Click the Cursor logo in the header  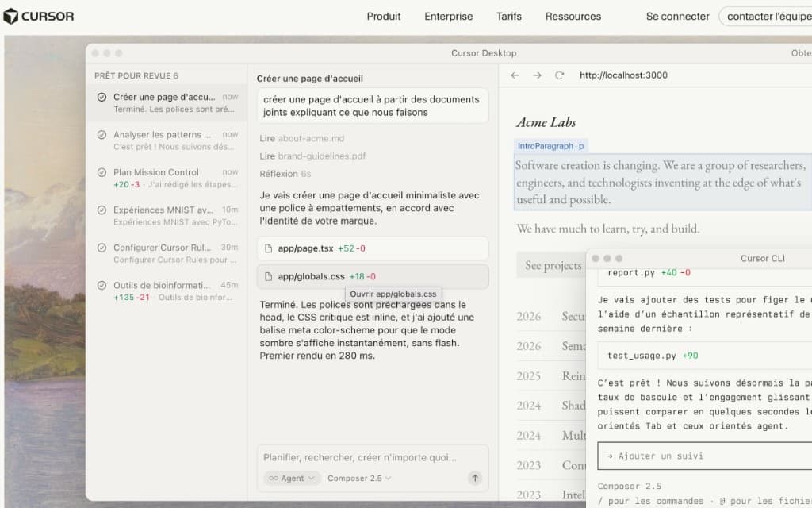tap(38, 16)
